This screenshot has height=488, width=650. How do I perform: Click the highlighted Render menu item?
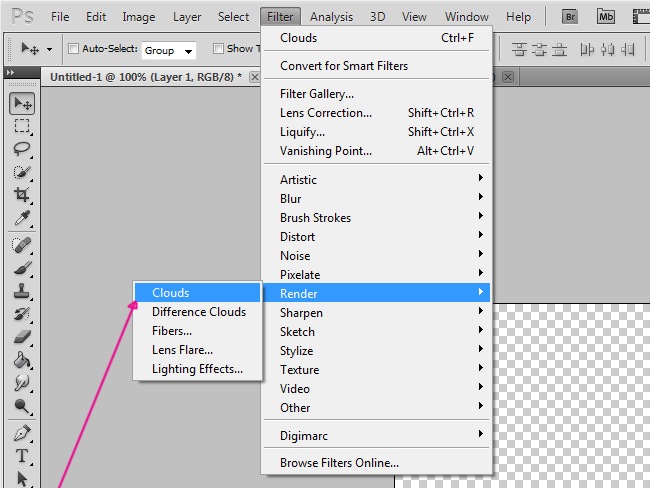pyautogui.click(x=376, y=294)
